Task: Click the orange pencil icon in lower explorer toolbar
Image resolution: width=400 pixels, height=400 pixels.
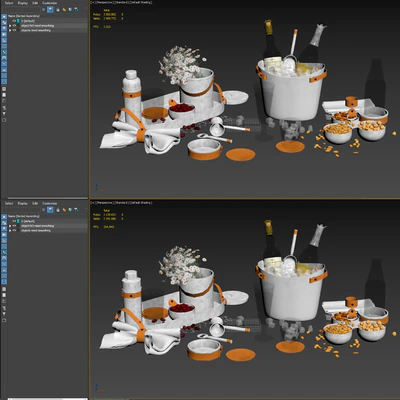Action: [64, 210]
